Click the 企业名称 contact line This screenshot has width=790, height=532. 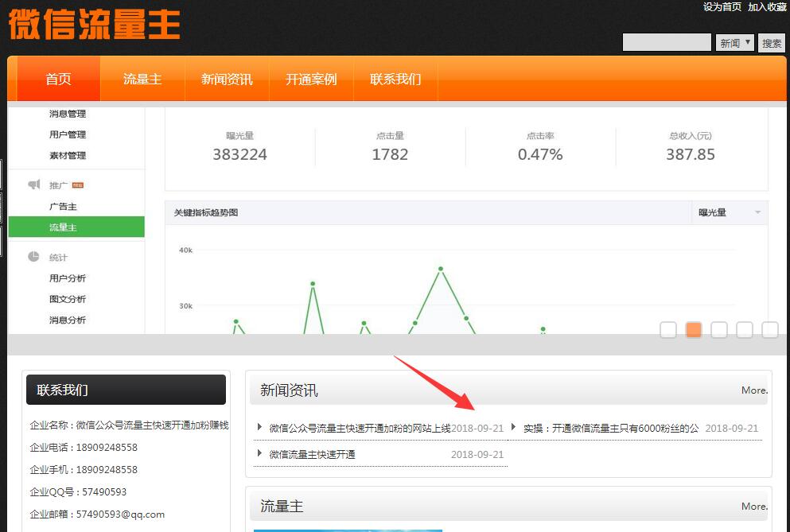tap(129, 425)
